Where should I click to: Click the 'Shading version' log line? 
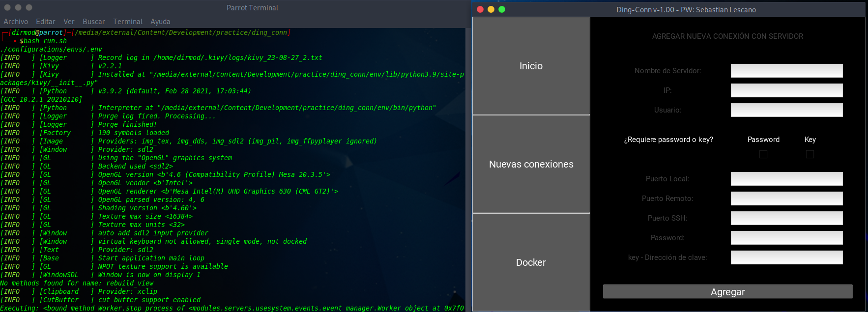click(147, 208)
